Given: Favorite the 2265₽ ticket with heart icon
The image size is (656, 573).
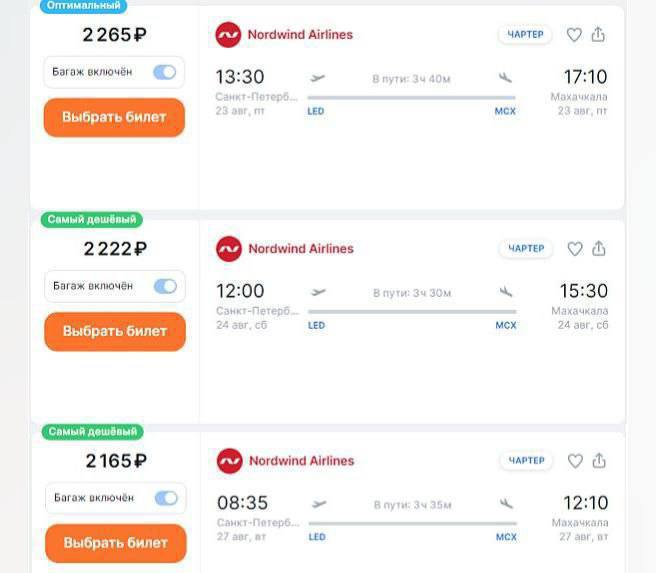Looking at the screenshot, I should (574, 35).
